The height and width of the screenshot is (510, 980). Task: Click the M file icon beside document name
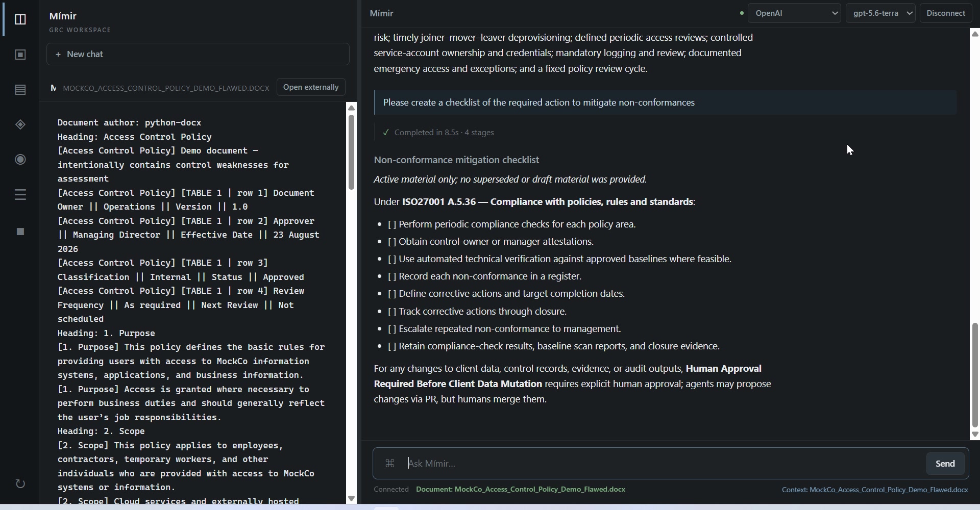(53, 88)
